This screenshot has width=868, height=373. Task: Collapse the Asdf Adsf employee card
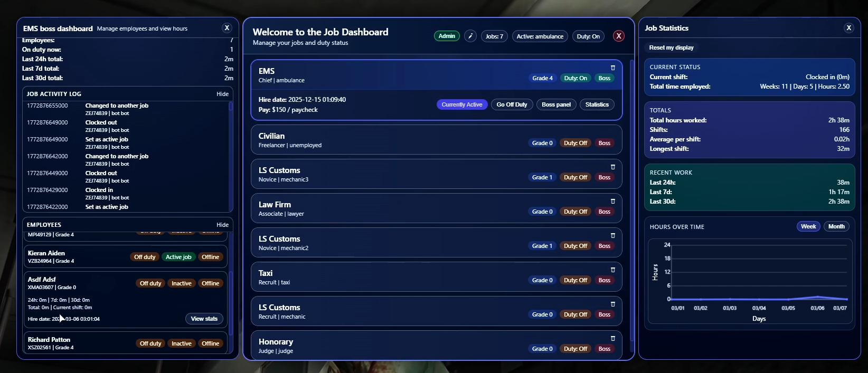(x=125, y=300)
